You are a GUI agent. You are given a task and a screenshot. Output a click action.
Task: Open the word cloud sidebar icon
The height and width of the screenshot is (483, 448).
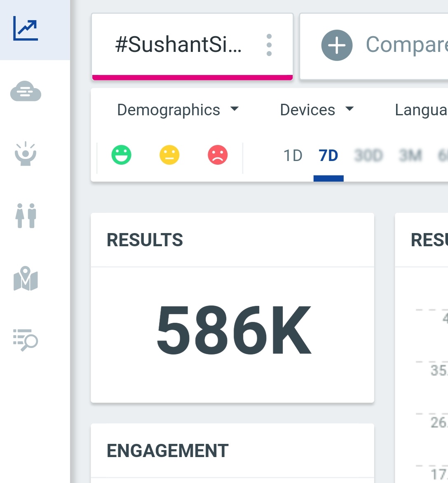(x=26, y=91)
